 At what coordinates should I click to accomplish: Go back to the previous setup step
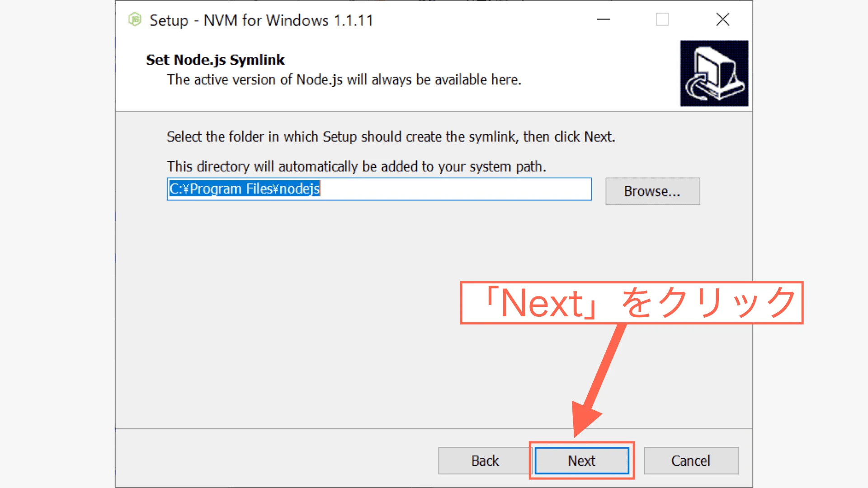(x=485, y=460)
